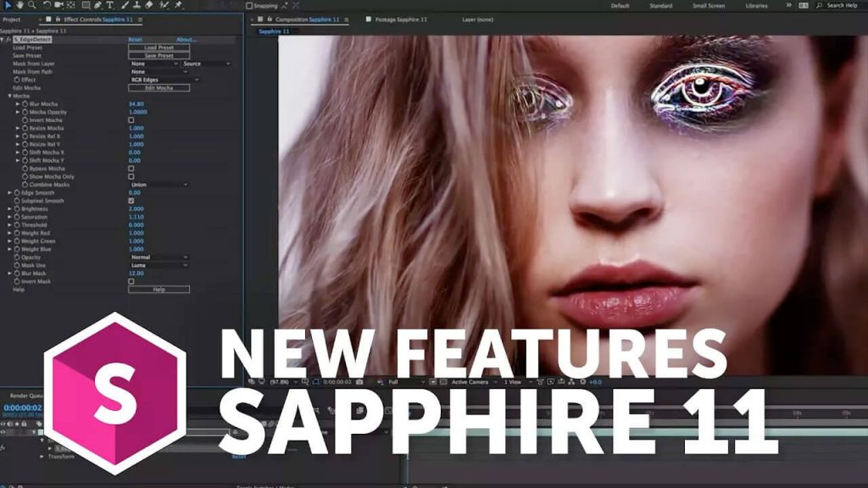Click the Blur Mocha value 34.80
868x488 pixels.
click(x=136, y=104)
